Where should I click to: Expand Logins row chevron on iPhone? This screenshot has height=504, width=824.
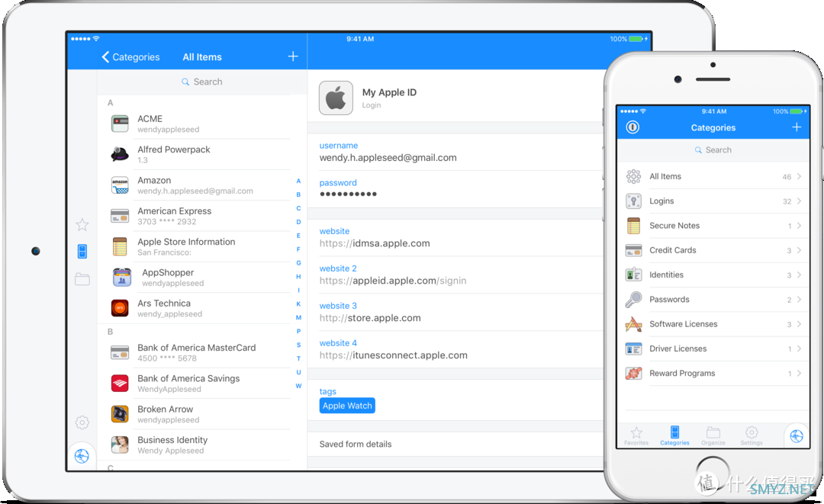coord(800,201)
